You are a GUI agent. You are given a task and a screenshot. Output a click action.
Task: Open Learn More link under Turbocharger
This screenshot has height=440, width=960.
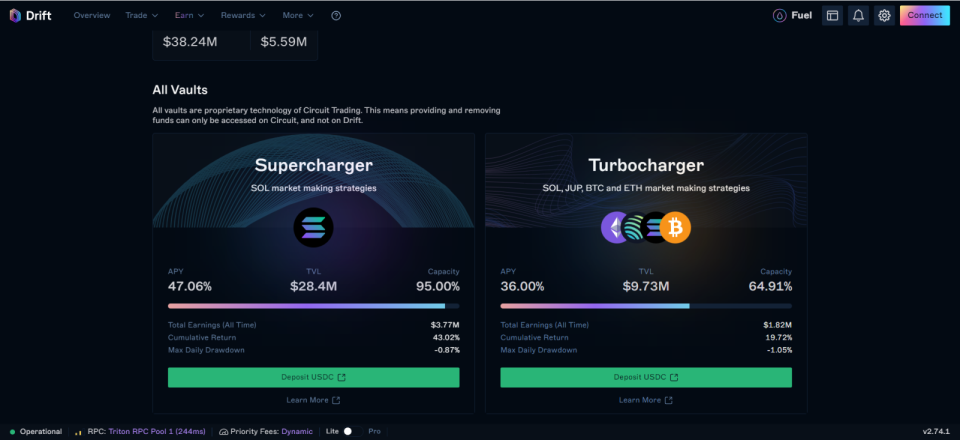pyautogui.click(x=646, y=400)
